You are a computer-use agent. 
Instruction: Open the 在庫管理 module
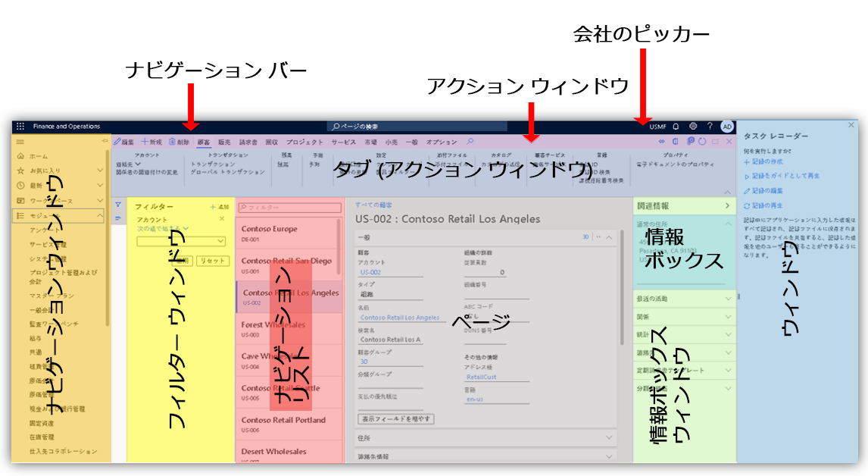42,437
